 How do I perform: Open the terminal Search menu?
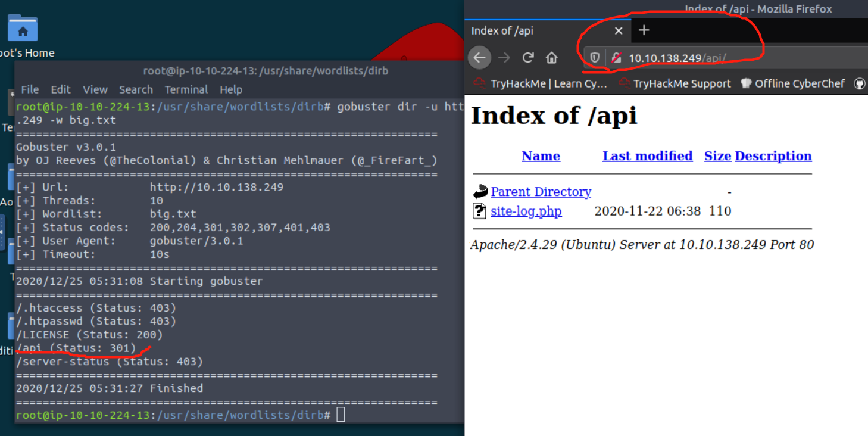[136, 89]
